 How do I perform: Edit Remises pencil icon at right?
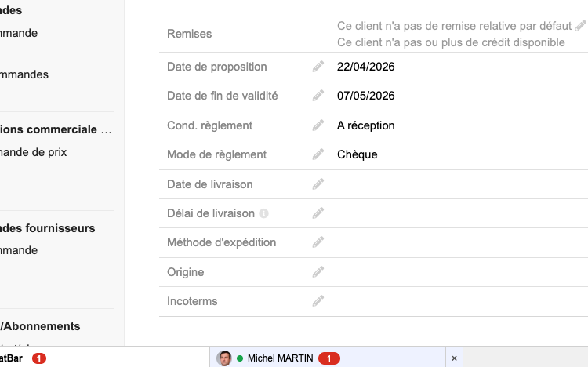tap(580, 26)
